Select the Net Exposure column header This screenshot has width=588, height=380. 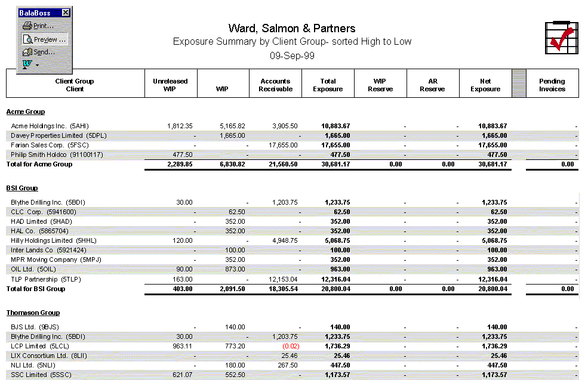point(485,85)
